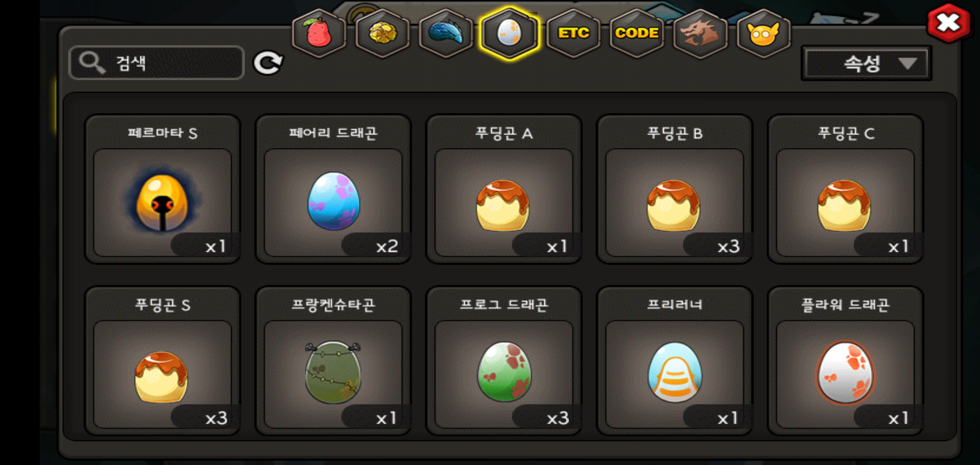Choose the 푸딩곤 B egg
This screenshot has height=465, width=980.
(674, 189)
